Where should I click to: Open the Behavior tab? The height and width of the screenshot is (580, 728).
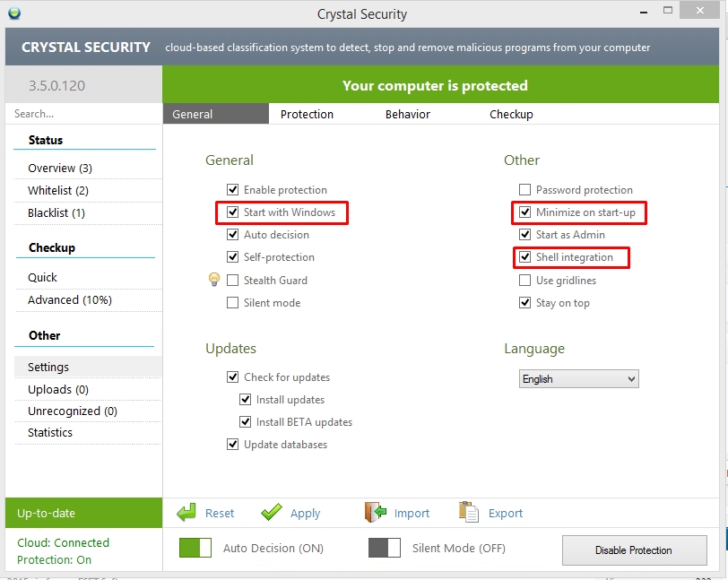408,114
